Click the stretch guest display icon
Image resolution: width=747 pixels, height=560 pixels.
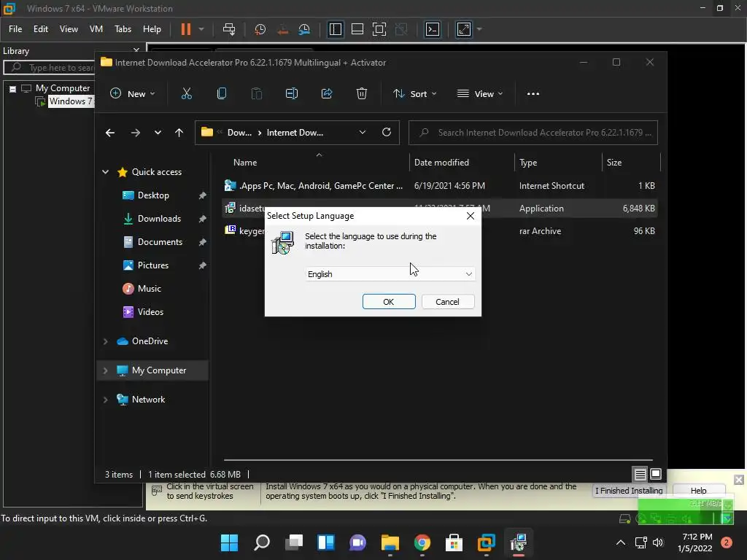point(464,29)
